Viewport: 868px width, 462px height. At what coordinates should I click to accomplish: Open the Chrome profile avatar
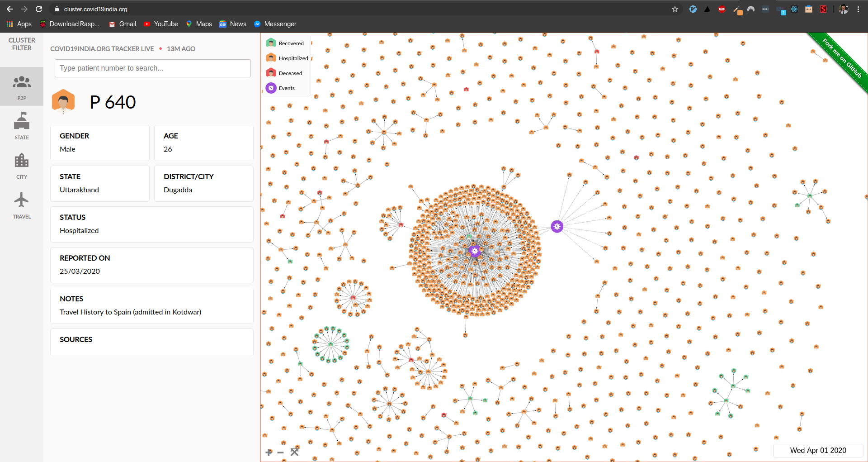coord(844,9)
